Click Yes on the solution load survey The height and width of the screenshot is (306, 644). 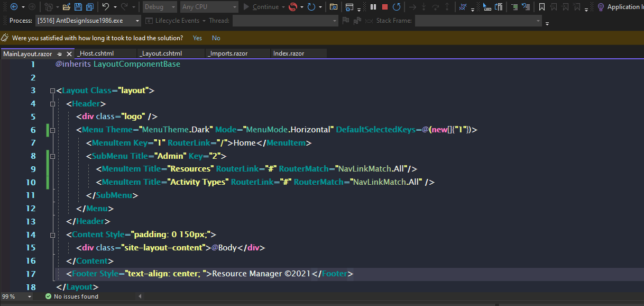tap(197, 38)
